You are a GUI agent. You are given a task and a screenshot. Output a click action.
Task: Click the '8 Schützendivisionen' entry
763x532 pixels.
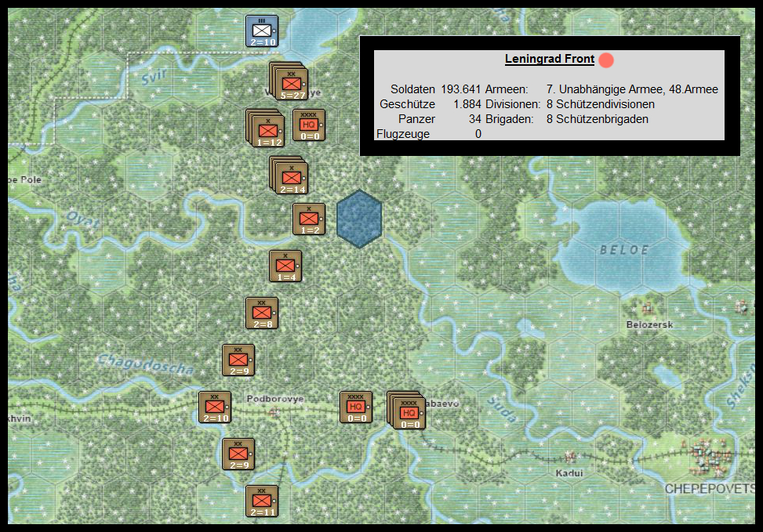click(x=601, y=104)
